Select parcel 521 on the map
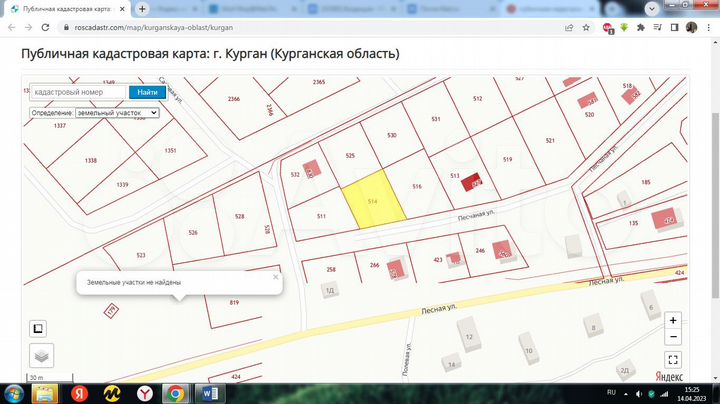This screenshot has height=404, width=720. pos(550,140)
